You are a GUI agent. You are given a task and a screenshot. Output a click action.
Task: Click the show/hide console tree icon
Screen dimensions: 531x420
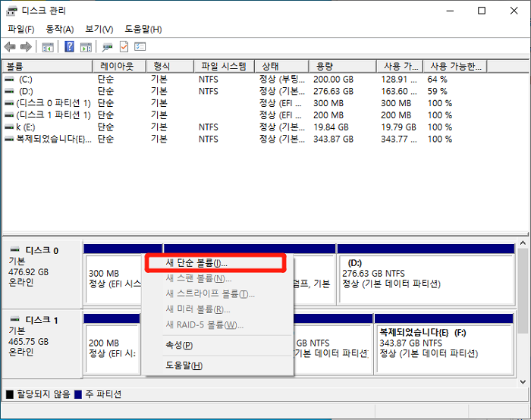(x=48, y=47)
